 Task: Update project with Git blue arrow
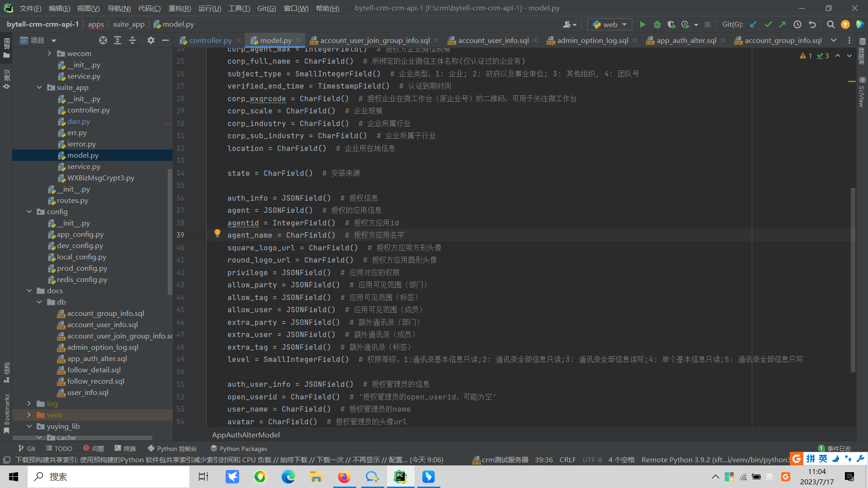pos(753,24)
